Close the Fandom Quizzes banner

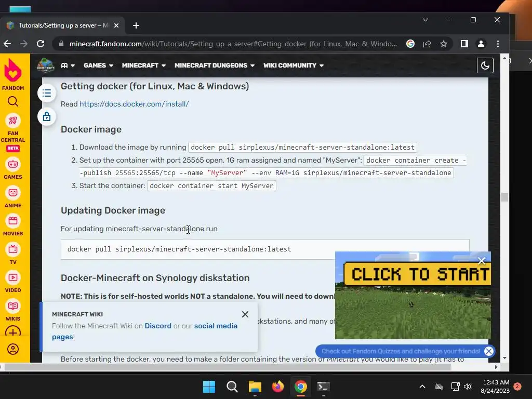tap(488, 351)
